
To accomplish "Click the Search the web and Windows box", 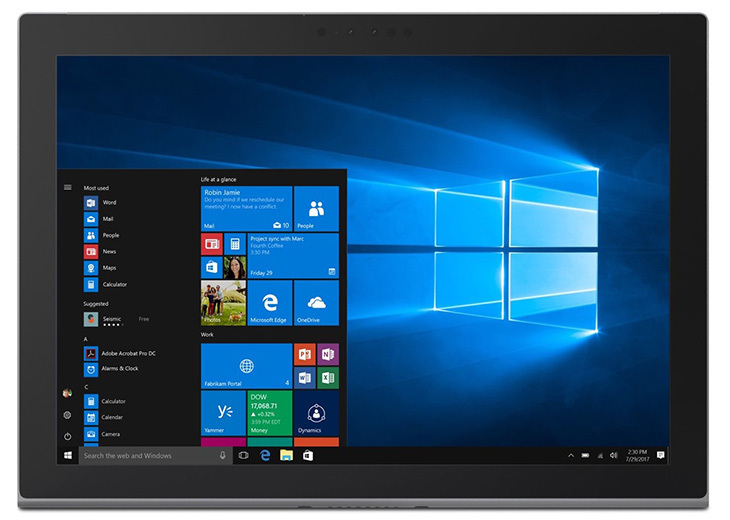I will tap(155, 455).
